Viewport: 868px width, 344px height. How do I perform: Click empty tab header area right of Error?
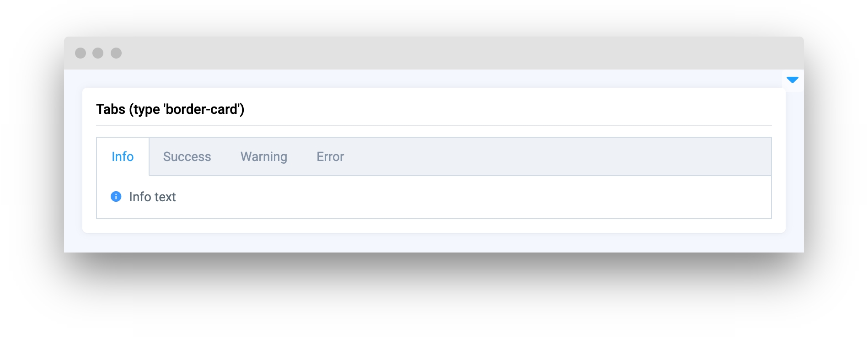click(558, 156)
